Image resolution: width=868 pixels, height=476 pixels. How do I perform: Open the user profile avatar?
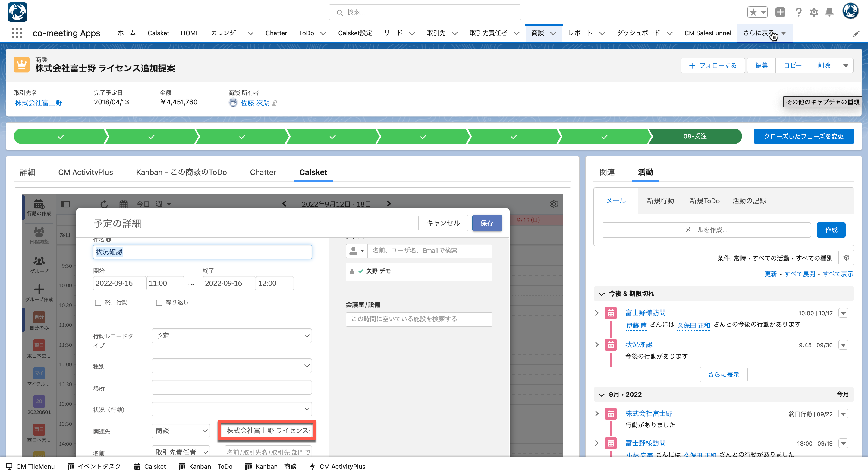click(851, 11)
